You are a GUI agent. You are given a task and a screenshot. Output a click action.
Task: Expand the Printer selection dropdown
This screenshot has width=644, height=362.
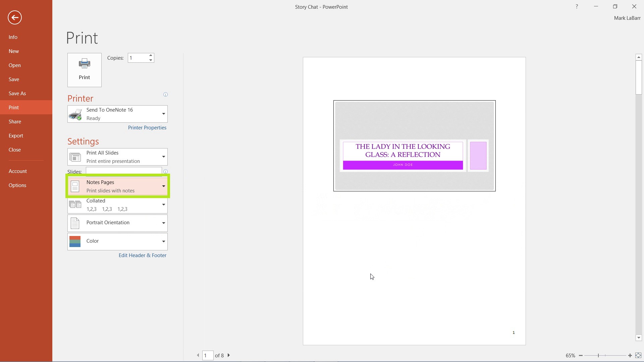click(163, 114)
